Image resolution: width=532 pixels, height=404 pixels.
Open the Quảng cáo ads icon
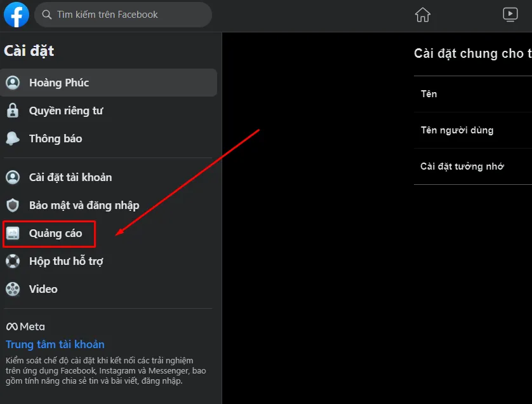tap(13, 234)
